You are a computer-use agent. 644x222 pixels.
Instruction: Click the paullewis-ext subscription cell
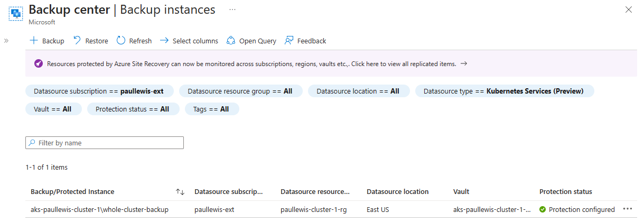214,209
